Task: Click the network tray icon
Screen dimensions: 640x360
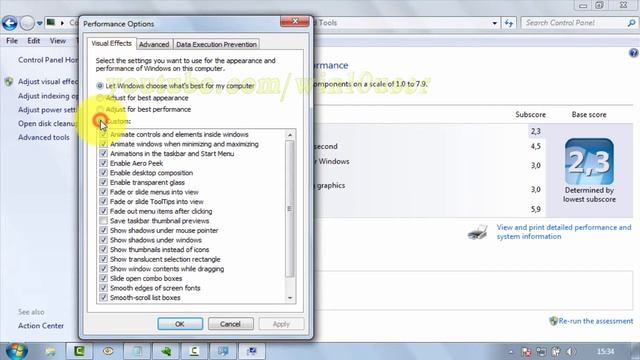Action: pyautogui.click(x=541, y=351)
